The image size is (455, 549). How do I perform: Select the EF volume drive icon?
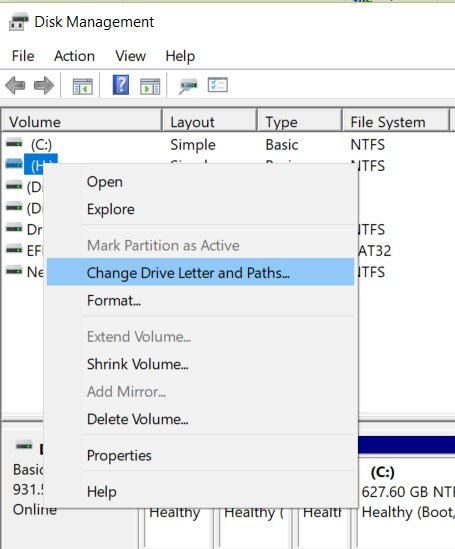[x=14, y=250]
